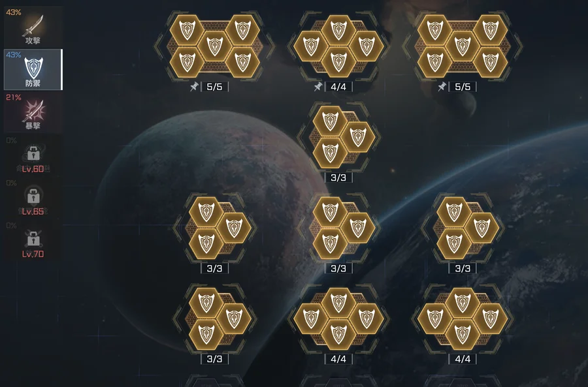The height and width of the screenshot is (387, 588).
Task: Click left shield hexagon in bottom-middle 4/4 cluster
Action: [x=311, y=319]
